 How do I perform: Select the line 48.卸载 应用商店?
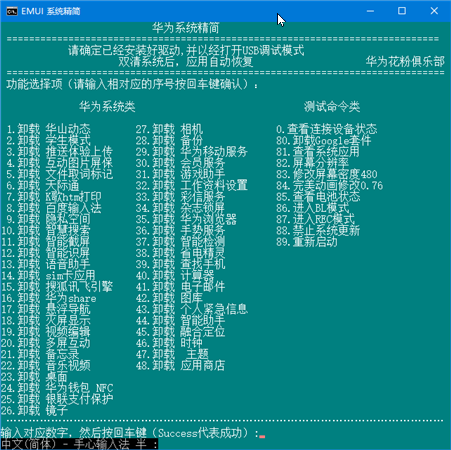click(180, 365)
